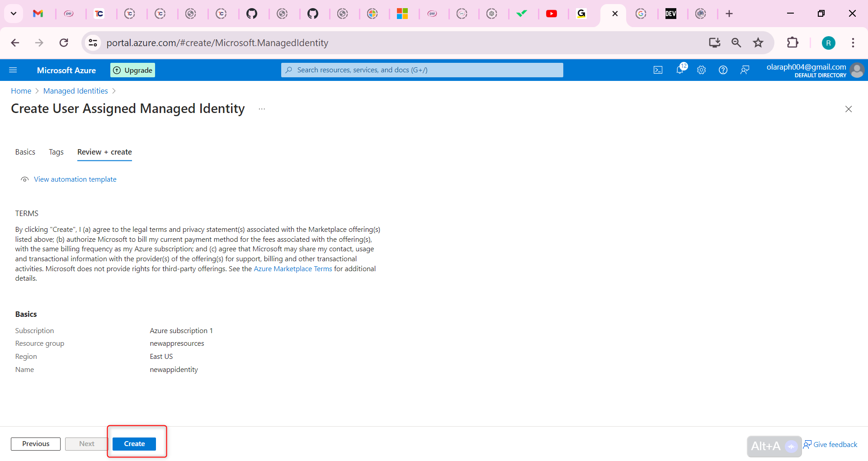
Task: Click the install app icon in address bar
Action: tap(715, 43)
